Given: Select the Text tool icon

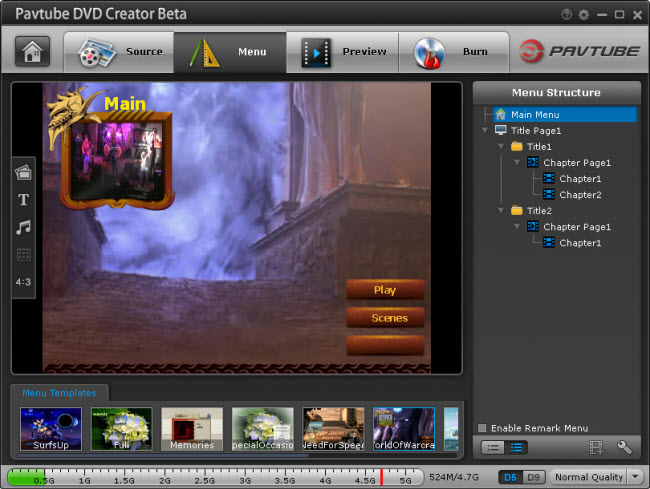Looking at the screenshot, I should pyautogui.click(x=23, y=200).
